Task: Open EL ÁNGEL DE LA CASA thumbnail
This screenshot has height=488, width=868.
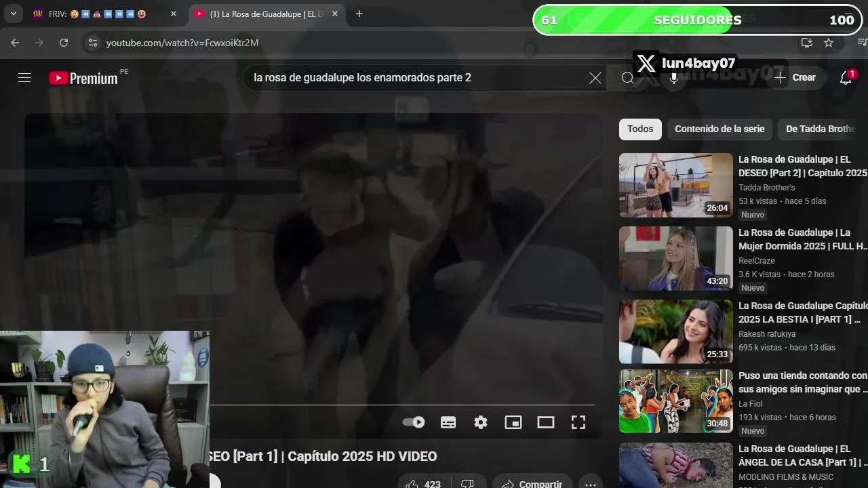Action: tap(676, 465)
